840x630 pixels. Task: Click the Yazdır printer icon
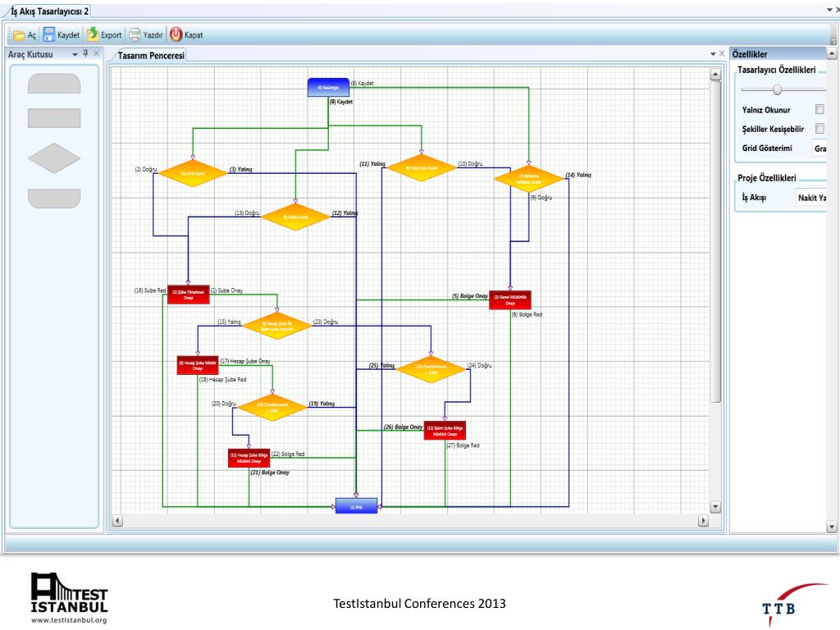pyautogui.click(x=135, y=34)
